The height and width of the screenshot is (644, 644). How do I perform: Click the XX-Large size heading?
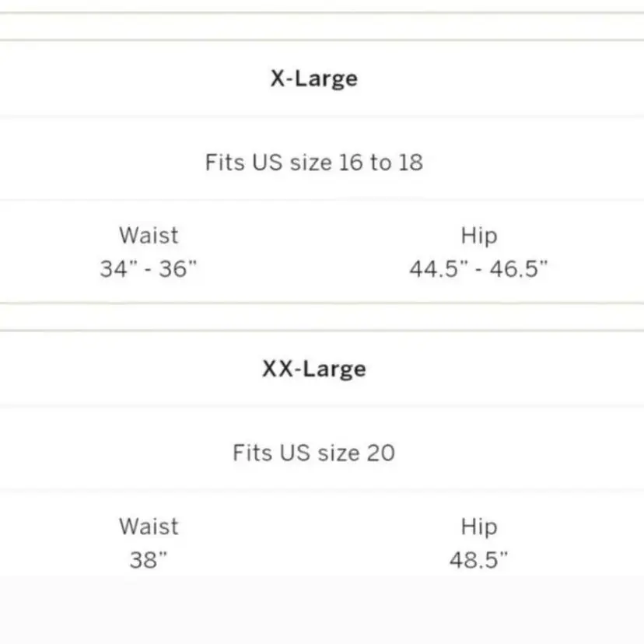[x=314, y=369]
